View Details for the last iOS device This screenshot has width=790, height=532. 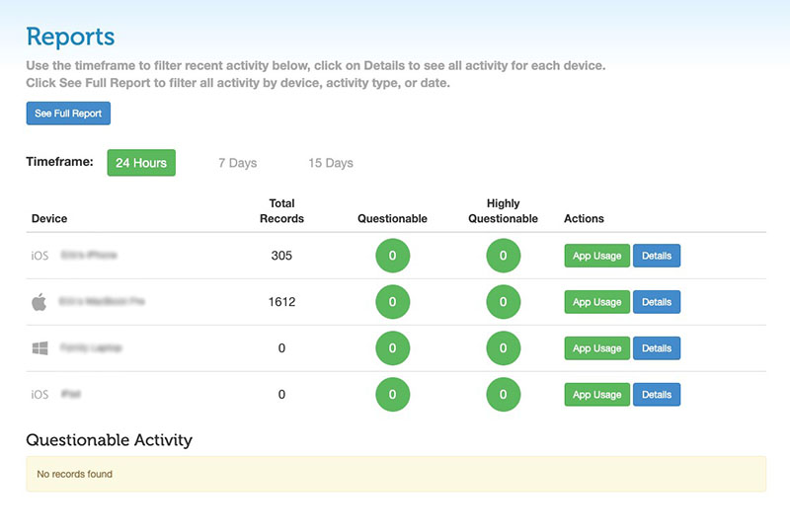click(656, 395)
